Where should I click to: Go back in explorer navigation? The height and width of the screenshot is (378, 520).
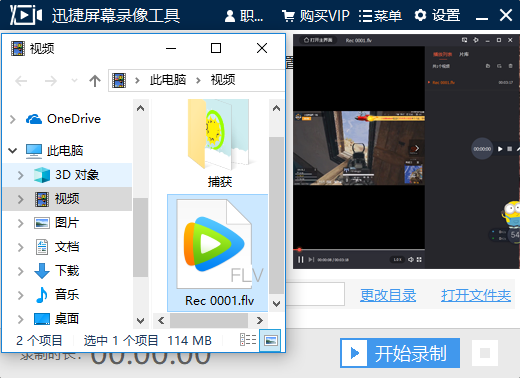point(21,81)
